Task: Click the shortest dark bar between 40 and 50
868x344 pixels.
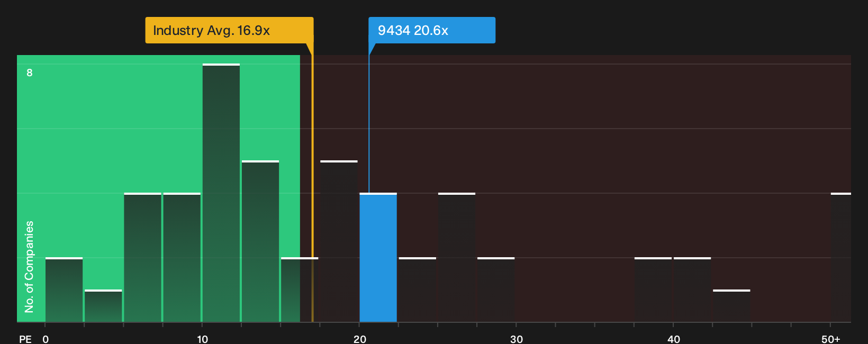Action: click(x=731, y=306)
